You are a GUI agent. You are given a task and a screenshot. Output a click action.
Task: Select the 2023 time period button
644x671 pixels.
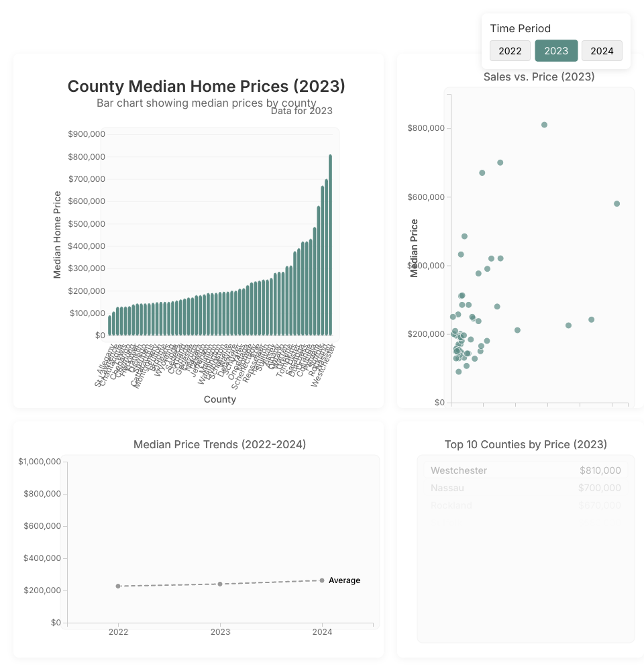[556, 51]
